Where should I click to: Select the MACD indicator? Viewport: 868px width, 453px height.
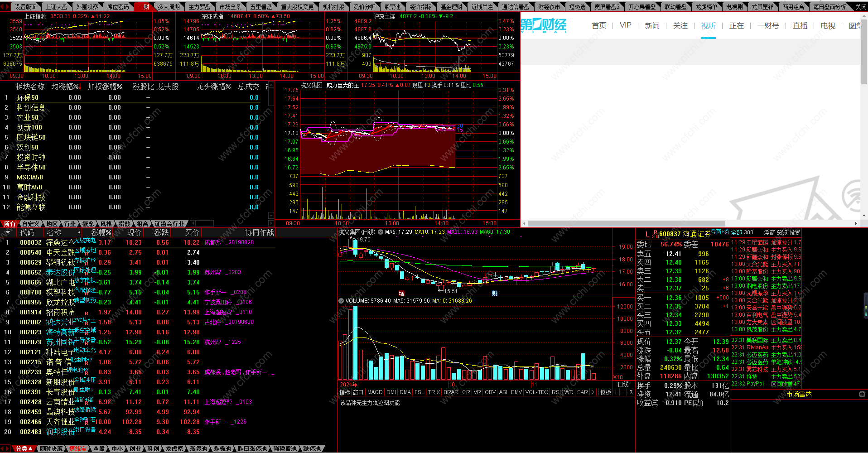[x=375, y=392]
